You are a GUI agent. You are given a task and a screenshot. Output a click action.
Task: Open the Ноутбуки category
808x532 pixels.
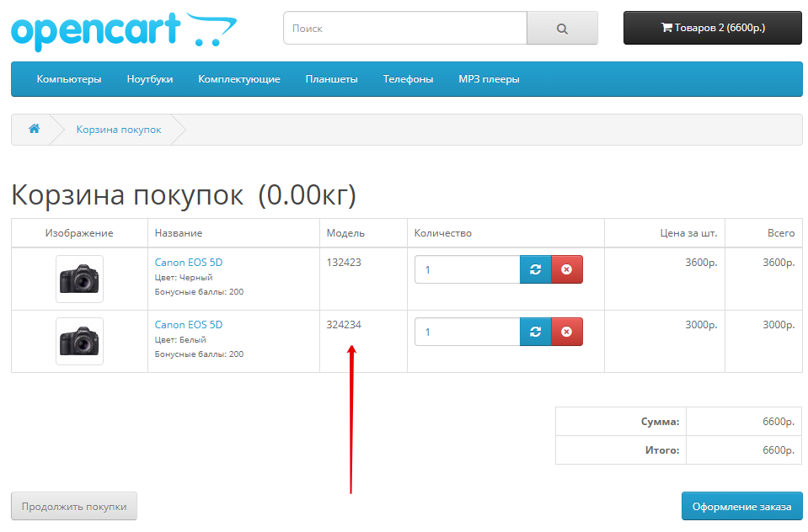point(150,79)
